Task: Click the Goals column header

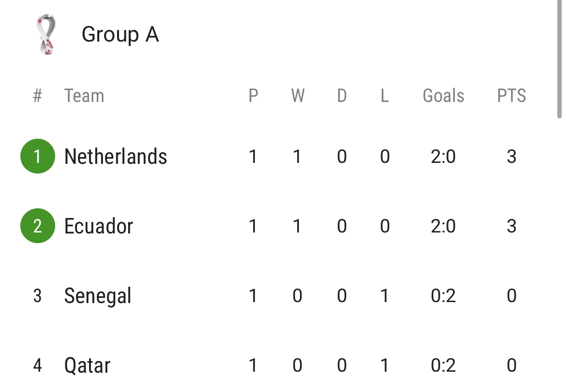Action: [443, 96]
